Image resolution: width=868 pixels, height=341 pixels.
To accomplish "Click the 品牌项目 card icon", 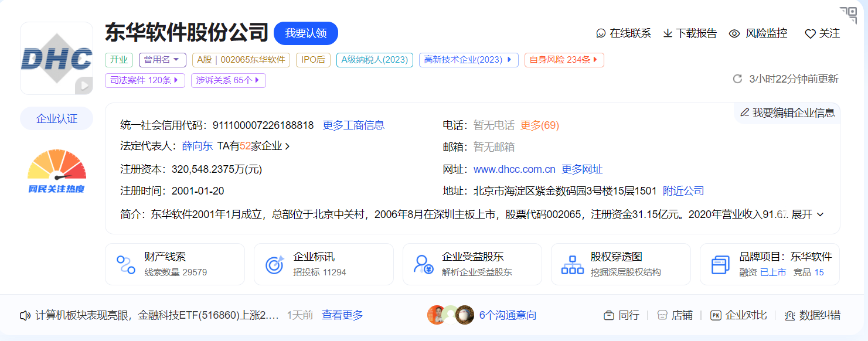I will [720, 264].
